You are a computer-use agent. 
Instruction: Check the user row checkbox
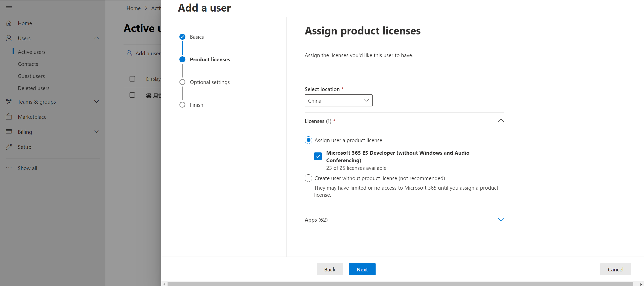pyautogui.click(x=132, y=95)
